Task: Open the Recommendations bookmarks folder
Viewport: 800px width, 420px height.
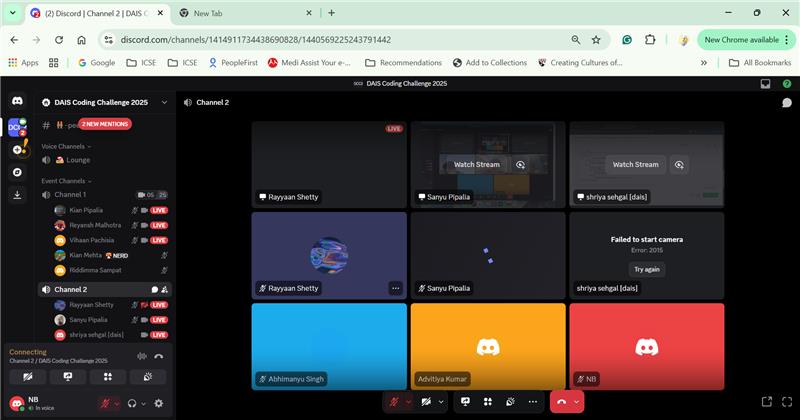Action: tap(404, 63)
